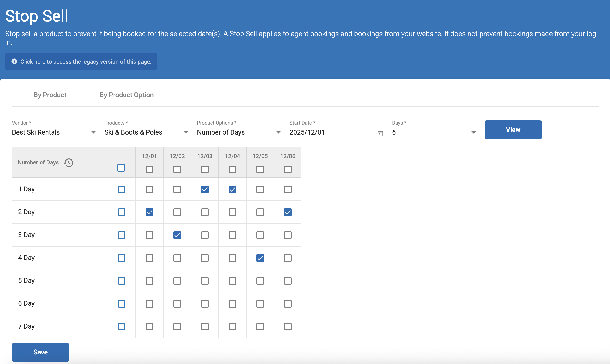Tick the 5 Day row select-all checkbox

(x=122, y=281)
